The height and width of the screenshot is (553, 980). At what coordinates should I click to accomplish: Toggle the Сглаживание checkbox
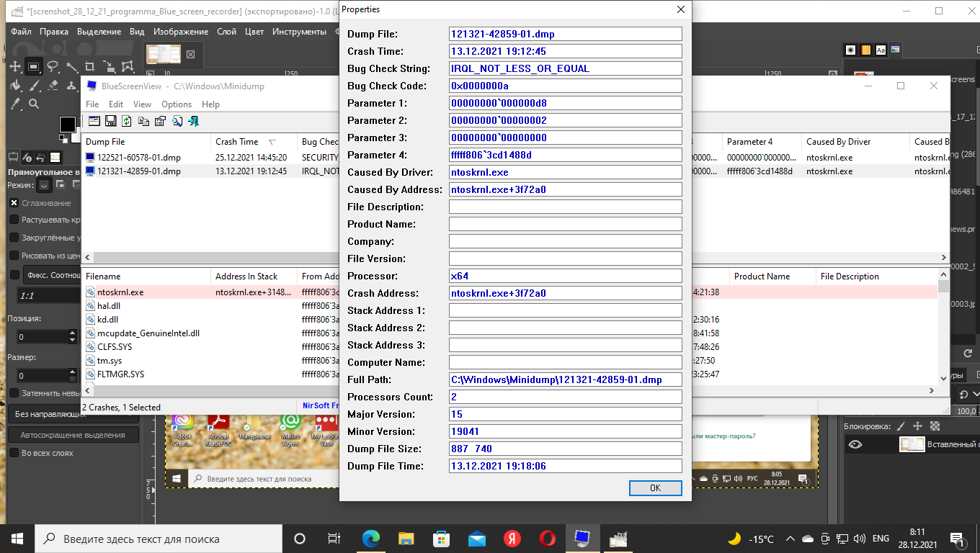click(14, 203)
